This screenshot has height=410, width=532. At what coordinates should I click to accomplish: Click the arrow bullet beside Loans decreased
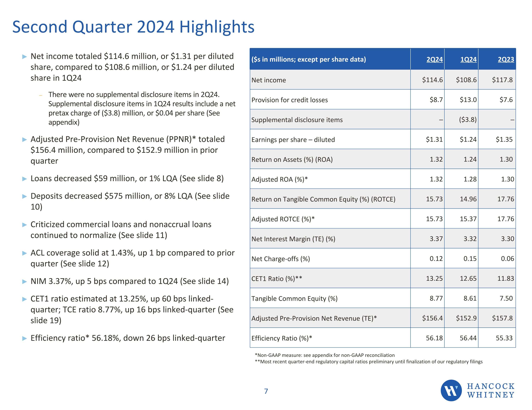[x=24, y=179]
